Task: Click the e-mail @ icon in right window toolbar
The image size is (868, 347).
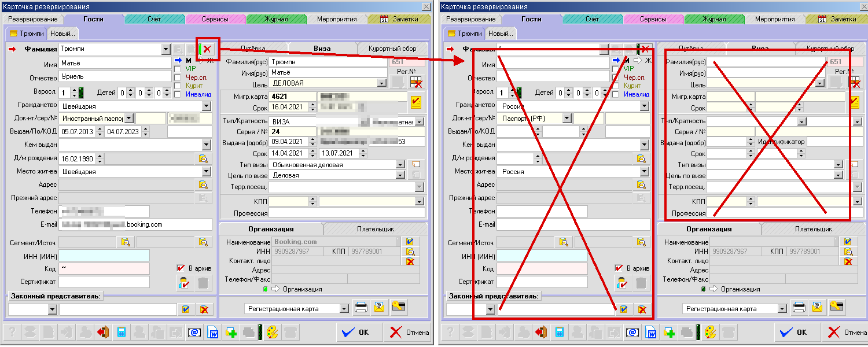Action: tap(632, 333)
